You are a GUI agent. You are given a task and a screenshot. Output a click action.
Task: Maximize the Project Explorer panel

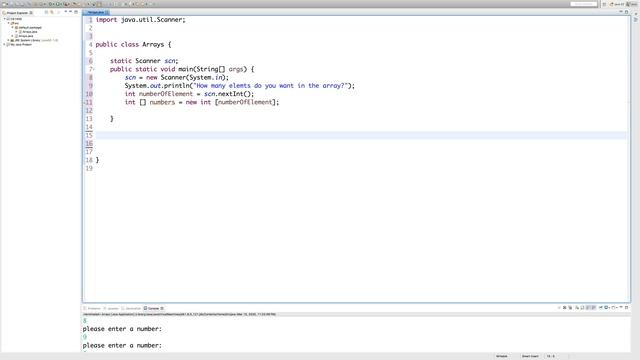76,12
